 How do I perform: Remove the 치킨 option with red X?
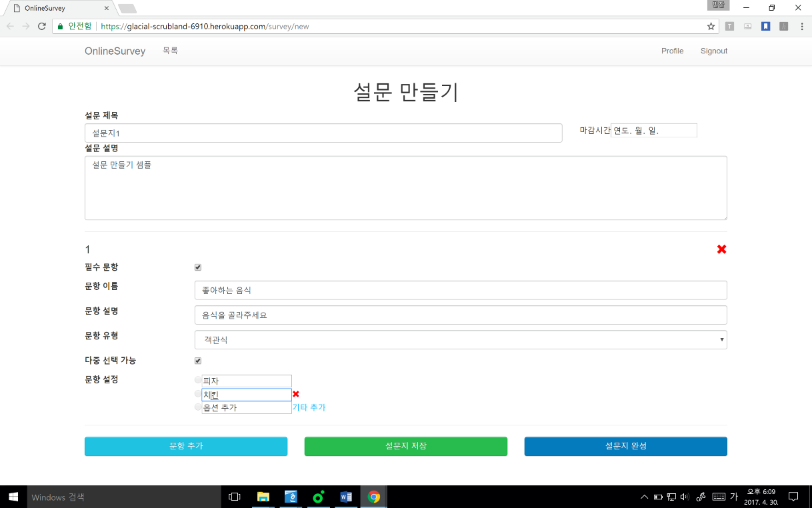pos(296,394)
